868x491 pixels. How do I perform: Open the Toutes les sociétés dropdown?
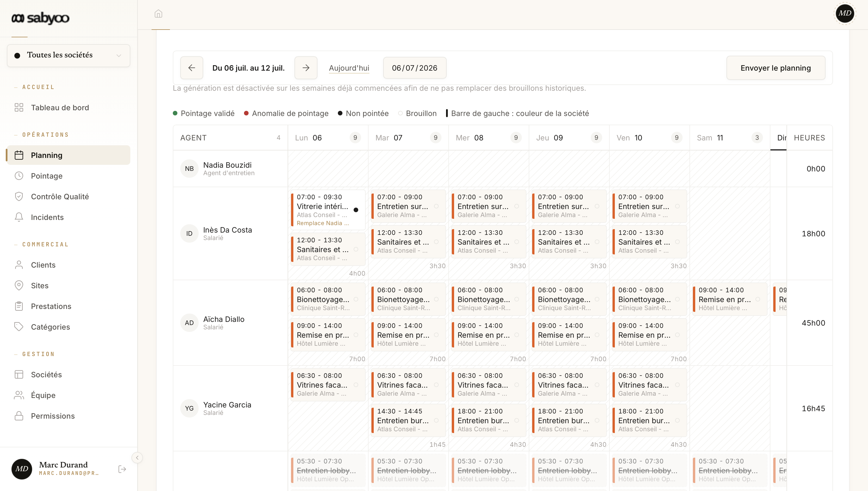[68, 55]
